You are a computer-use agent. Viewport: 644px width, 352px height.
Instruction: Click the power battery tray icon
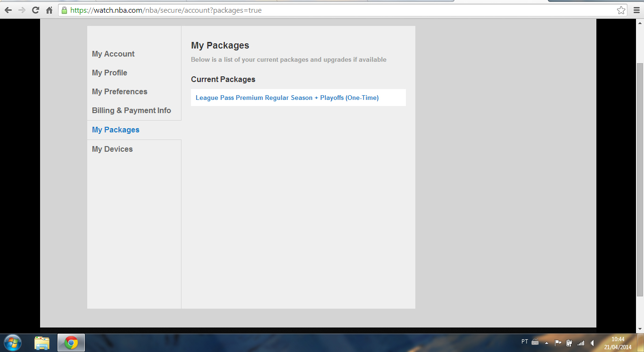[569, 343]
